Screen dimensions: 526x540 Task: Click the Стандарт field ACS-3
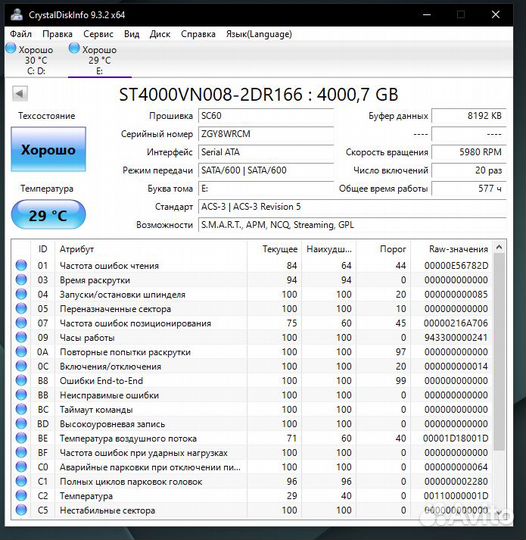352,207
